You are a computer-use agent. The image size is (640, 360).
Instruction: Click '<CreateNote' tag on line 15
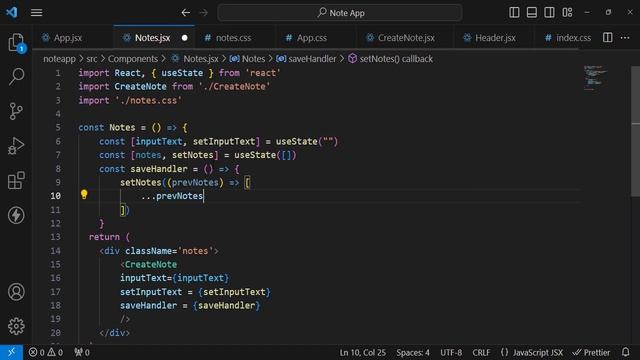(149, 264)
